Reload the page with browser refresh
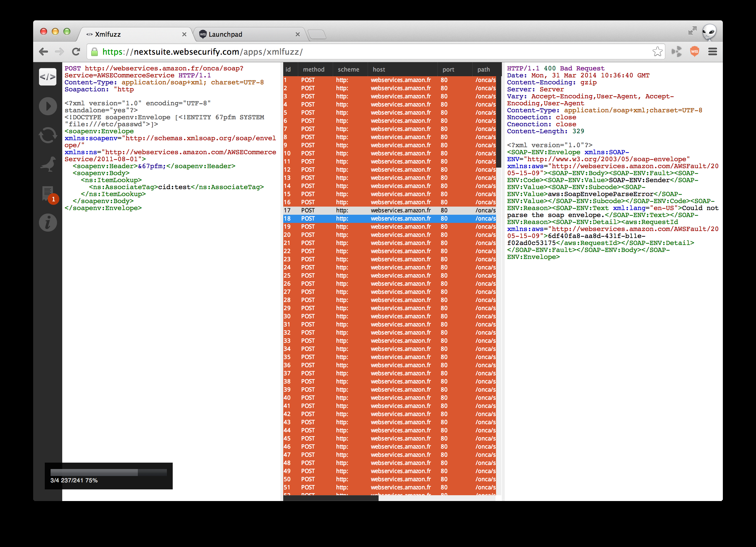 point(76,52)
